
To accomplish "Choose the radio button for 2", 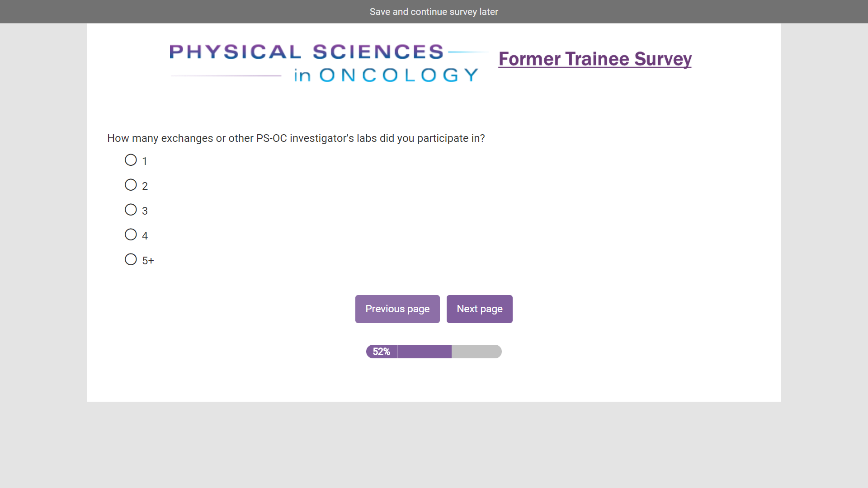I will pyautogui.click(x=131, y=185).
